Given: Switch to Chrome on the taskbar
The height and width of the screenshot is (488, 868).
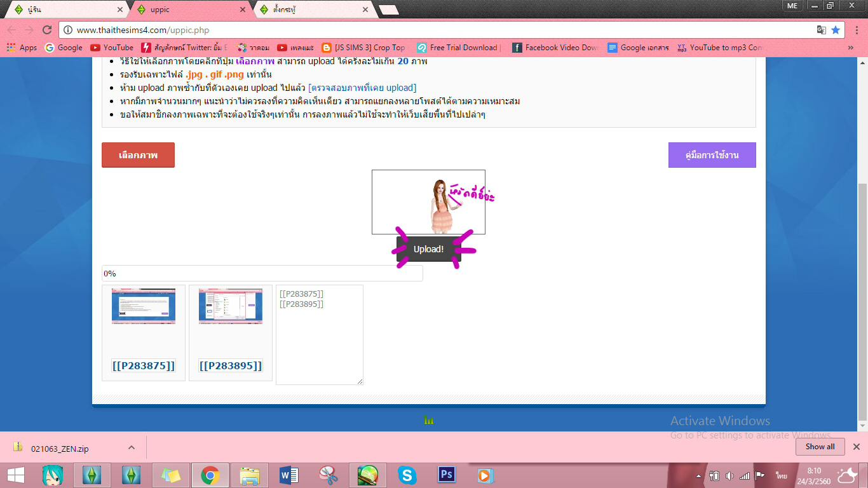Looking at the screenshot, I should [210, 475].
